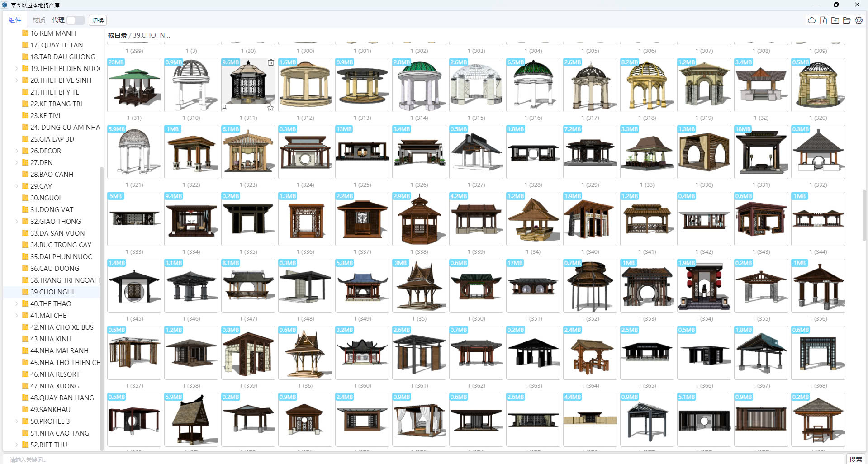Click the new folder icon
Screen dimensions: 868x464
835,20
